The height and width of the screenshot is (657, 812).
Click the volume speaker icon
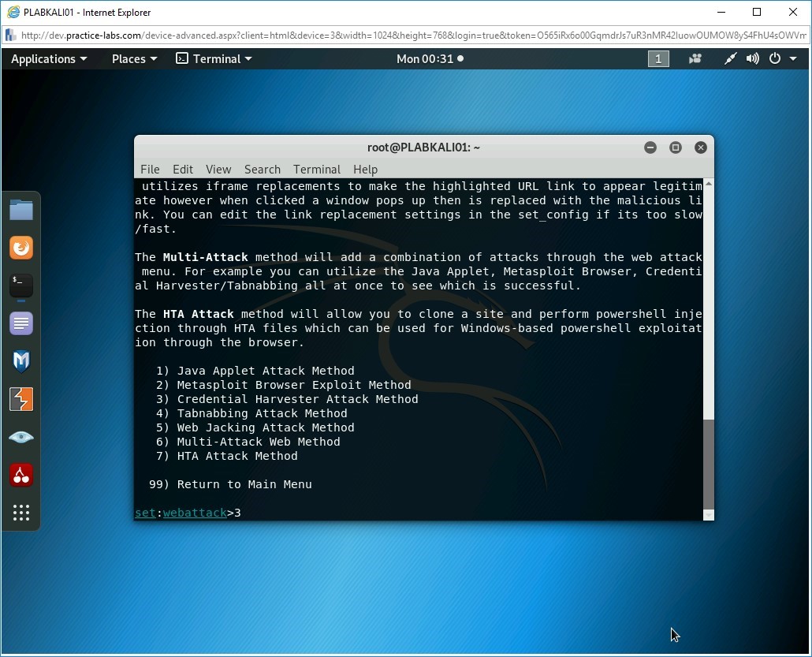tap(753, 59)
